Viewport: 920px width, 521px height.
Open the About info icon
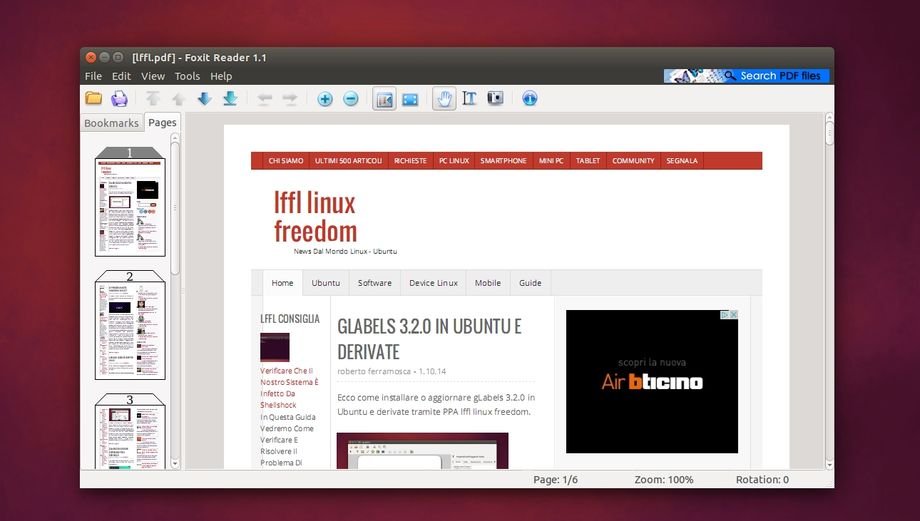[x=530, y=98]
